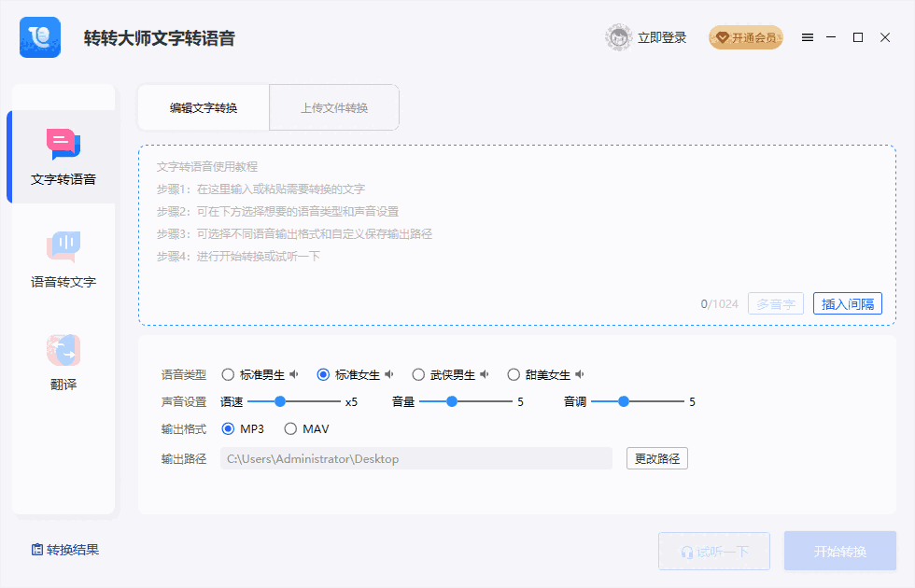The image size is (915, 588).
Task: Click the 音量 slider handle
Action: pos(452,401)
